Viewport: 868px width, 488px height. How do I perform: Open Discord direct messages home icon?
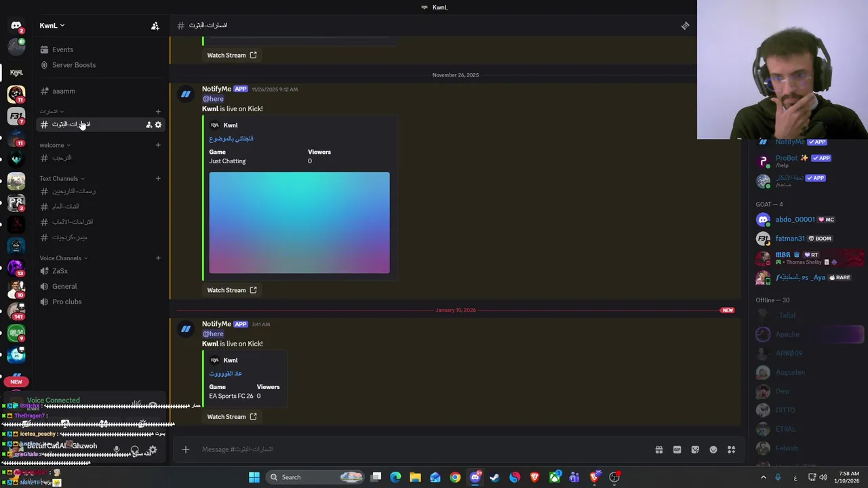click(x=16, y=26)
